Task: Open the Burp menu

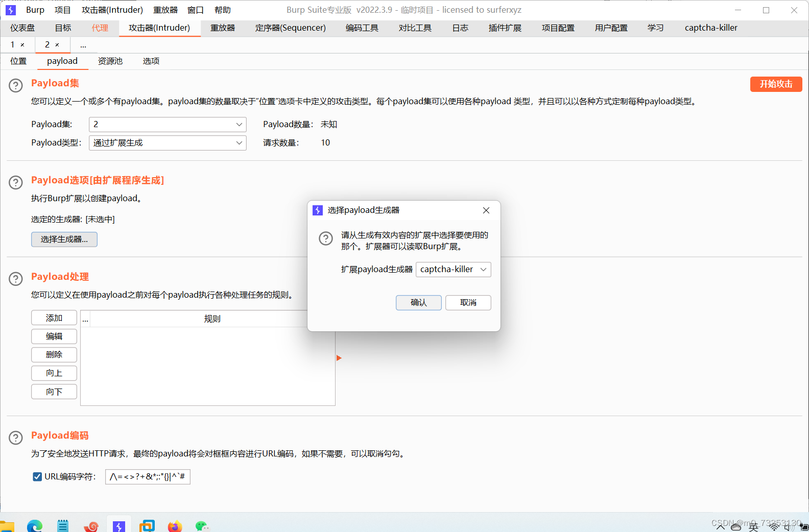Action: click(35, 10)
